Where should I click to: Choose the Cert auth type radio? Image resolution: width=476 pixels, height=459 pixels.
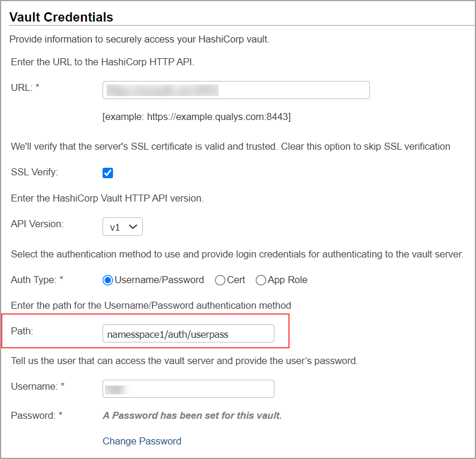click(220, 280)
